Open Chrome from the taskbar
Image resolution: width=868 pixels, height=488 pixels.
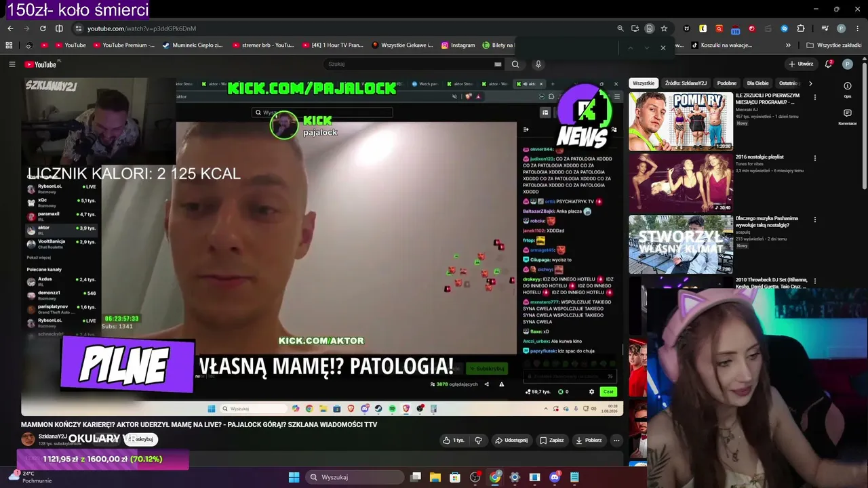pos(495,477)
